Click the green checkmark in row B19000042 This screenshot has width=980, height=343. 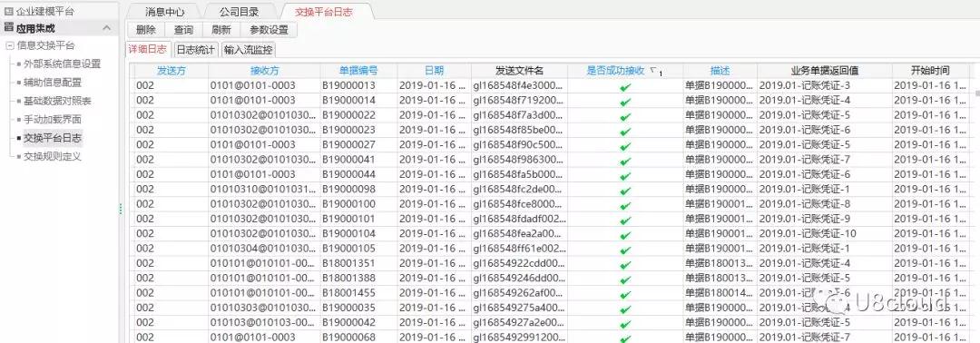click(x=625, y=324)
